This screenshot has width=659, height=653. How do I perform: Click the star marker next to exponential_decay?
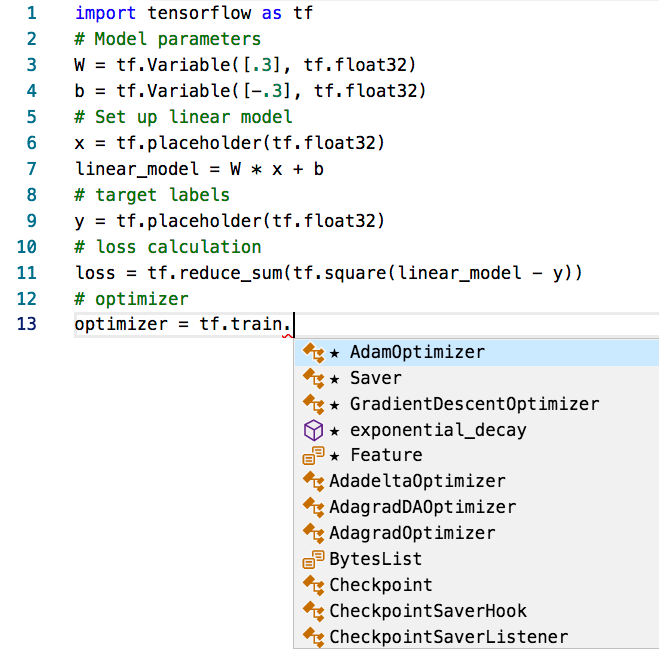pyautogui.click(x=335, y=431)
